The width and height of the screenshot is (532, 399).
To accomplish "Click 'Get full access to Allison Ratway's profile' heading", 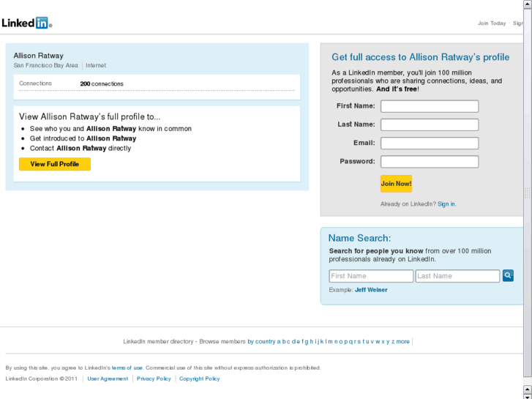I will click(420, 57).
